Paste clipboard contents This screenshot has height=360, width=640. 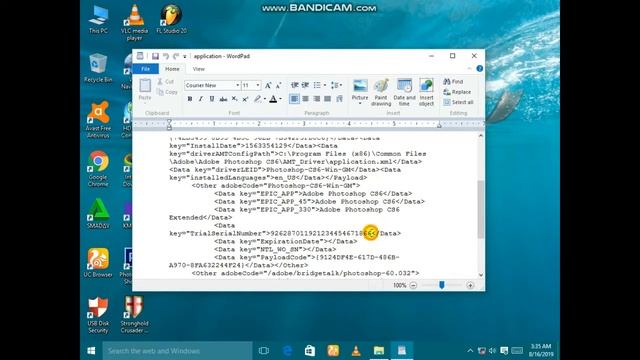(145, 89)
